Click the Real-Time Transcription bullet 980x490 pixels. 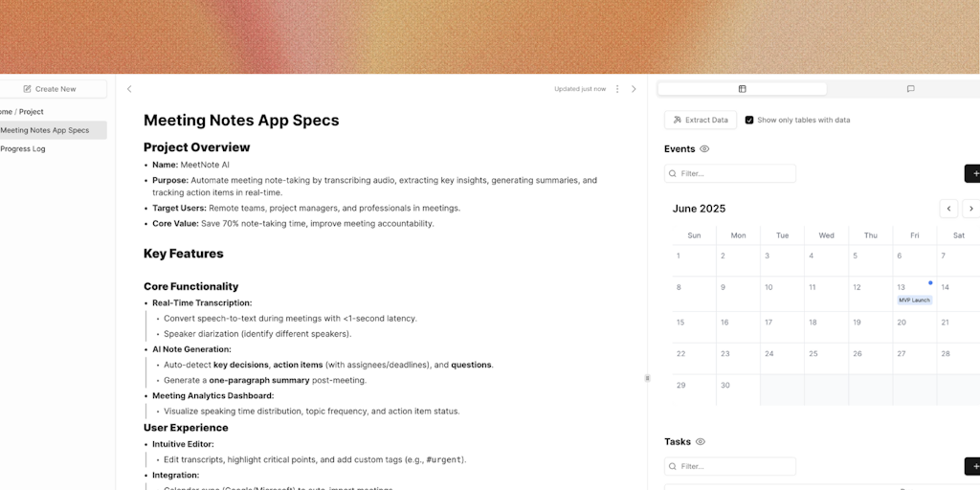[x=202, y=303]
